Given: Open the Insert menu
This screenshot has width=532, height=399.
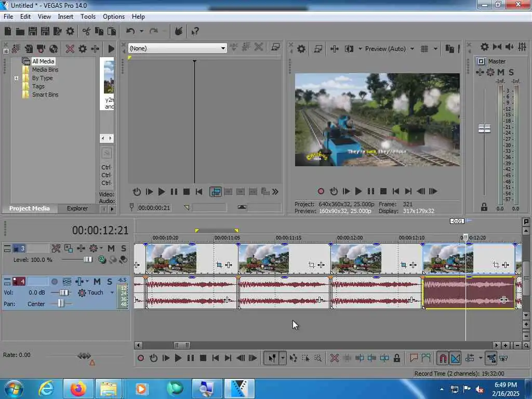Looking at the screenshot, I should (x=65, y=17).
